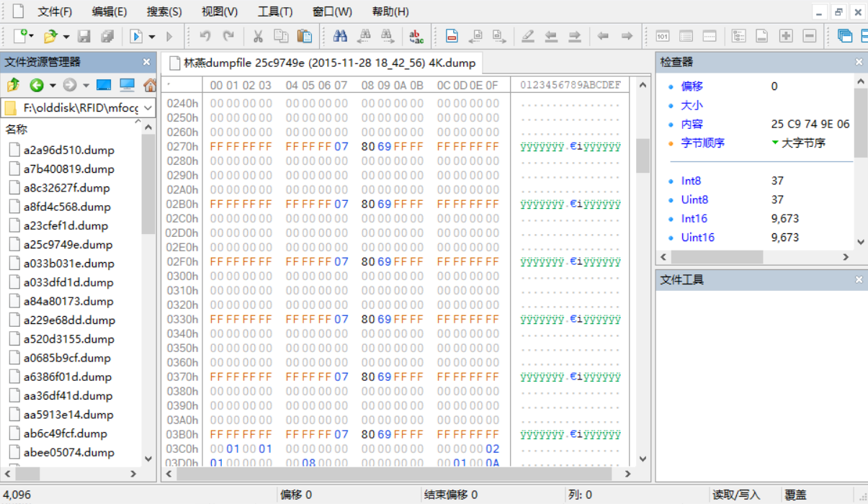
Task: Open the 视图(V) menu
Action: [x=220, y=12]
